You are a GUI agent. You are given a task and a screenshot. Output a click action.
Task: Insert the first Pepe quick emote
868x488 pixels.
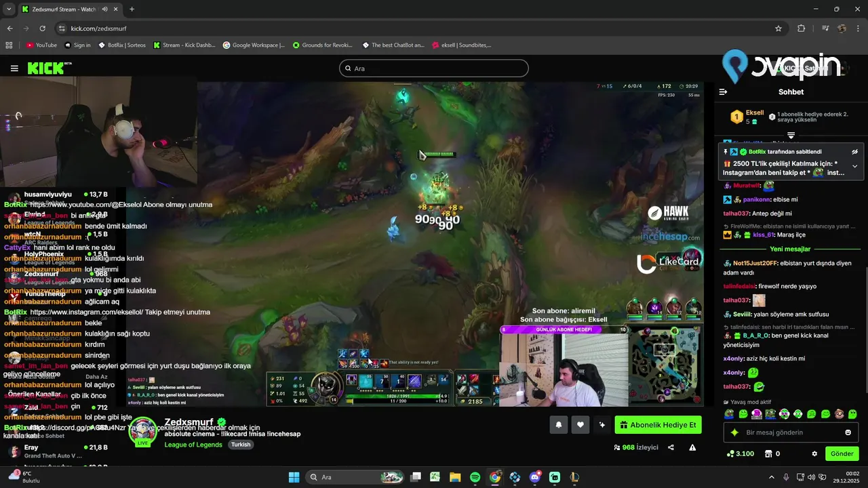click(x=729, y=414)
